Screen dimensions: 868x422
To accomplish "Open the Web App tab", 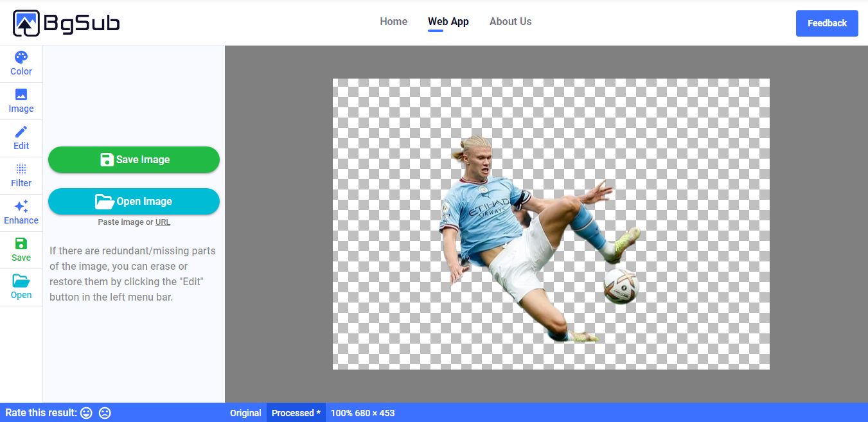I will coord(448,22).
